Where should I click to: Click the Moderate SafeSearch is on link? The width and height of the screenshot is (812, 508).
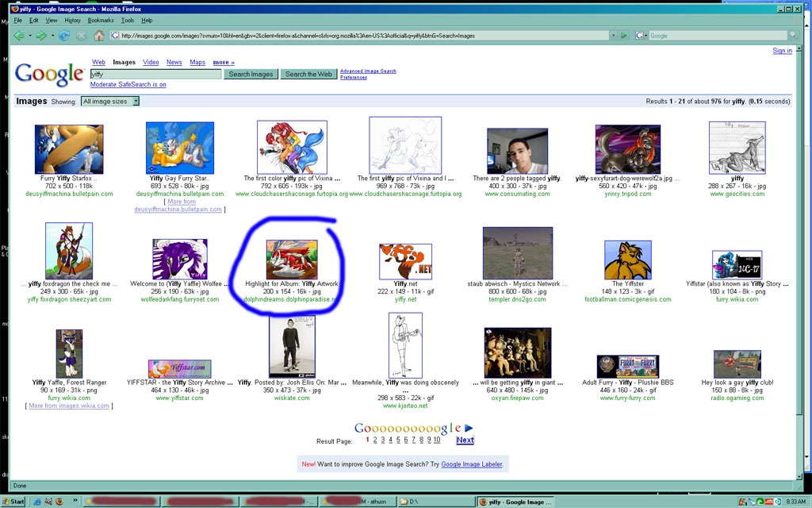click(x=128, y=84)
